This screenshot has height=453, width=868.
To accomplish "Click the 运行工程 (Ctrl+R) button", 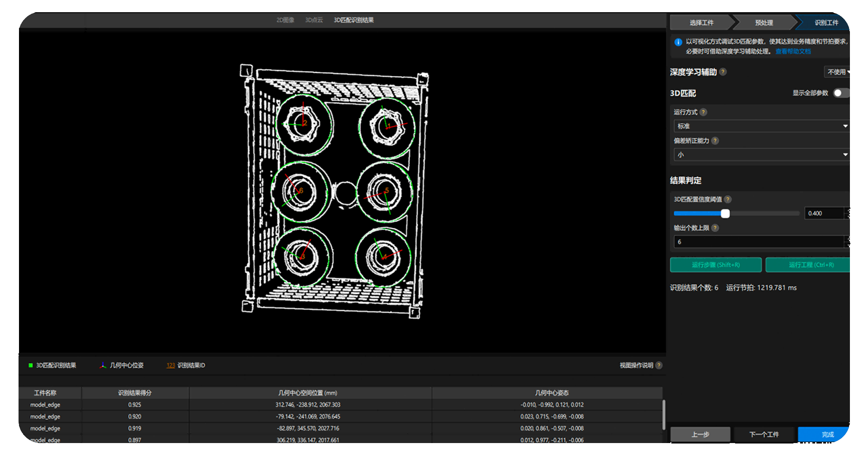I will tap(808, 265).
